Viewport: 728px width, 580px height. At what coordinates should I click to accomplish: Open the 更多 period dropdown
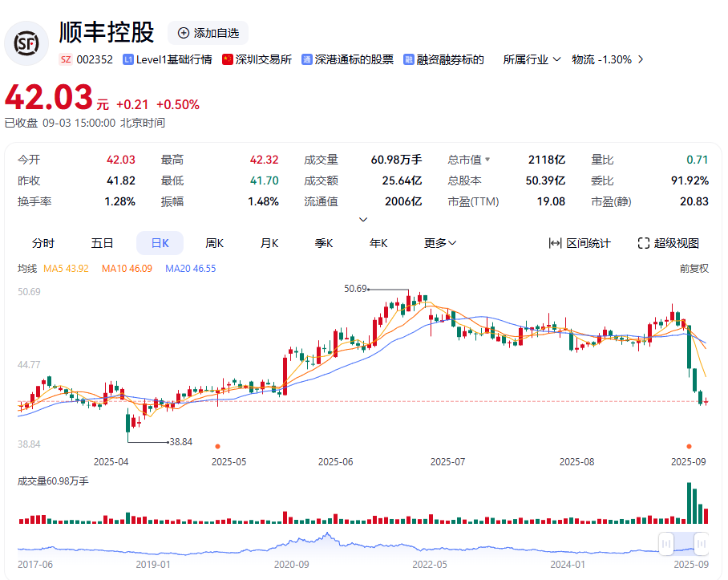coord(440,243)
